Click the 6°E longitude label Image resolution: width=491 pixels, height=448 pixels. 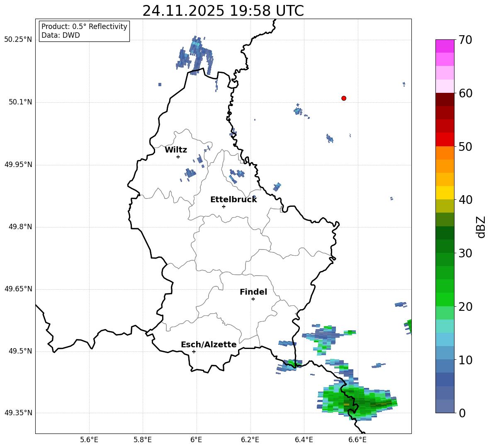coord(196,440)
